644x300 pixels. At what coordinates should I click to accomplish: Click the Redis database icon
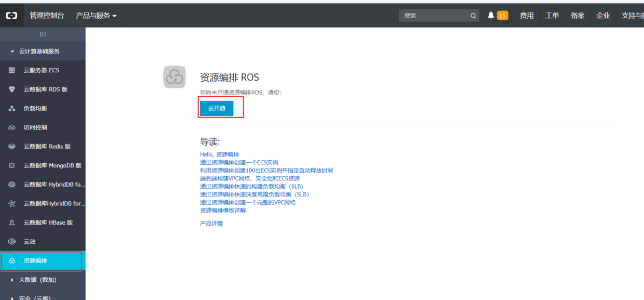12,147
